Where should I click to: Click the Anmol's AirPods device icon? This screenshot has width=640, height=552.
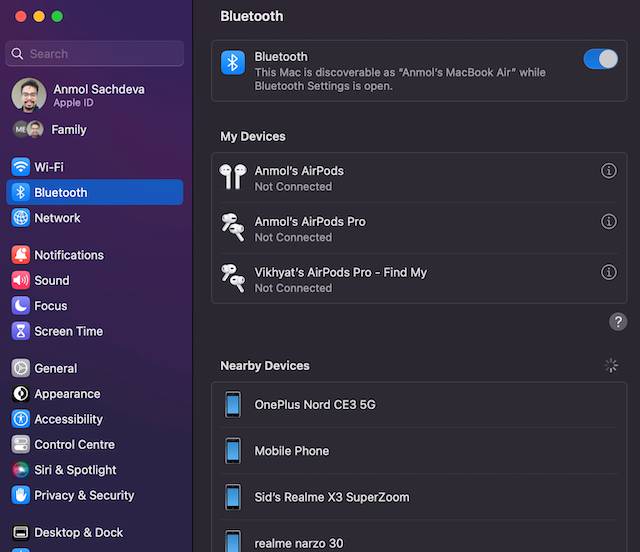point(233,177)
